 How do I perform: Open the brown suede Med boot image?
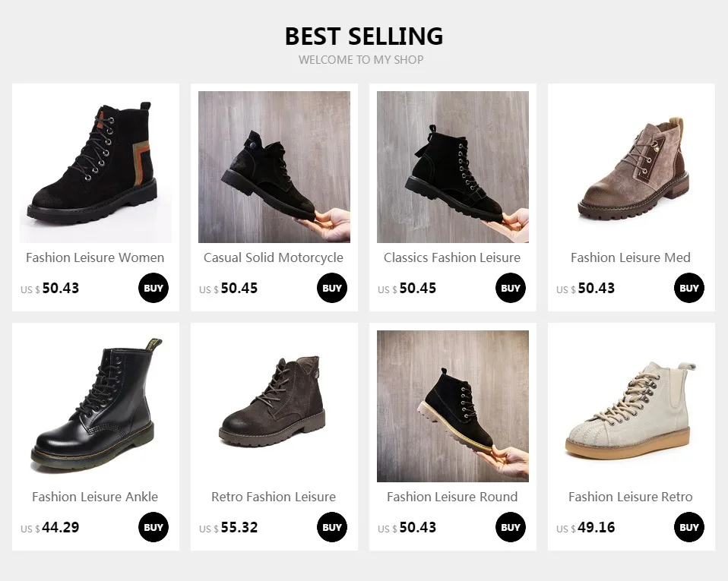pyautogui.click(x=631, y=166)
